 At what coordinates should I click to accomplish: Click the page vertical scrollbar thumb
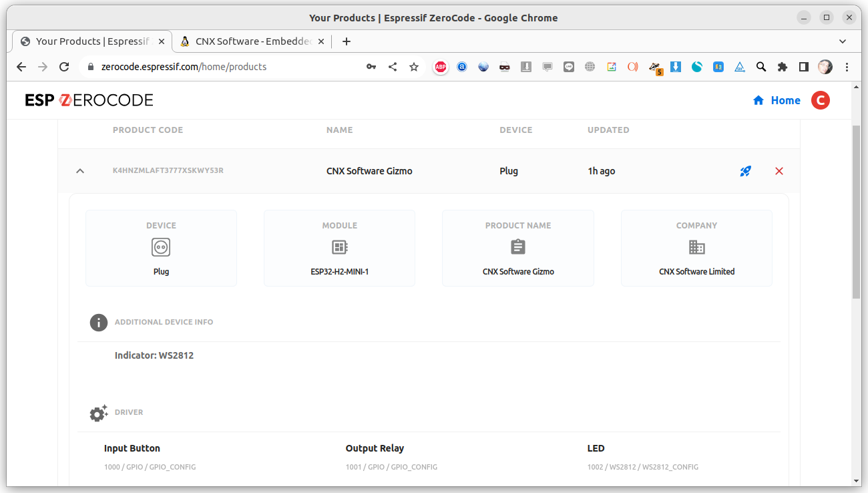click(x=857, y=211)
